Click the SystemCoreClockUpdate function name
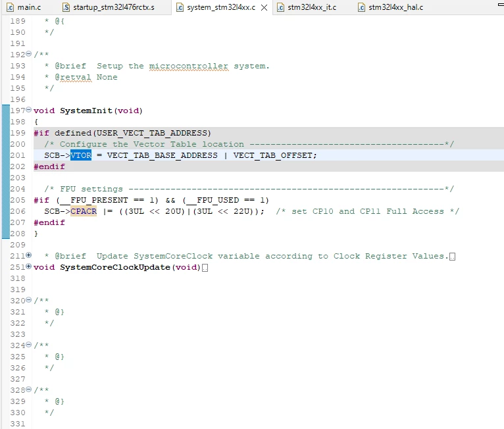Screen dimensions: 504x429 [x=115, y=267]
